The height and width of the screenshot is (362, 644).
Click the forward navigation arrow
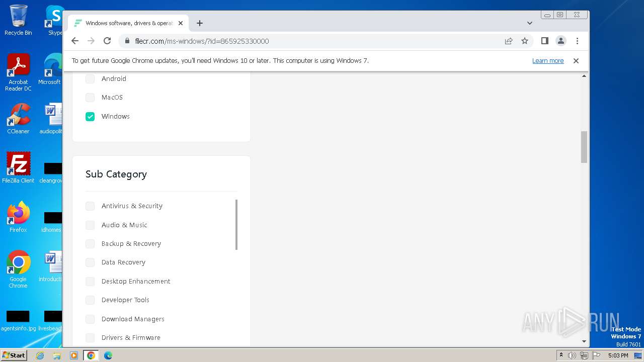91,41
